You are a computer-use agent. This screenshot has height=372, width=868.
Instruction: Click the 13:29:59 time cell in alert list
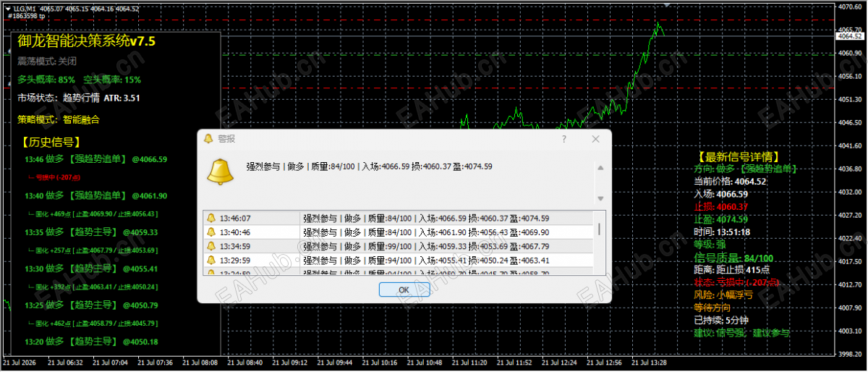[235, 261]
